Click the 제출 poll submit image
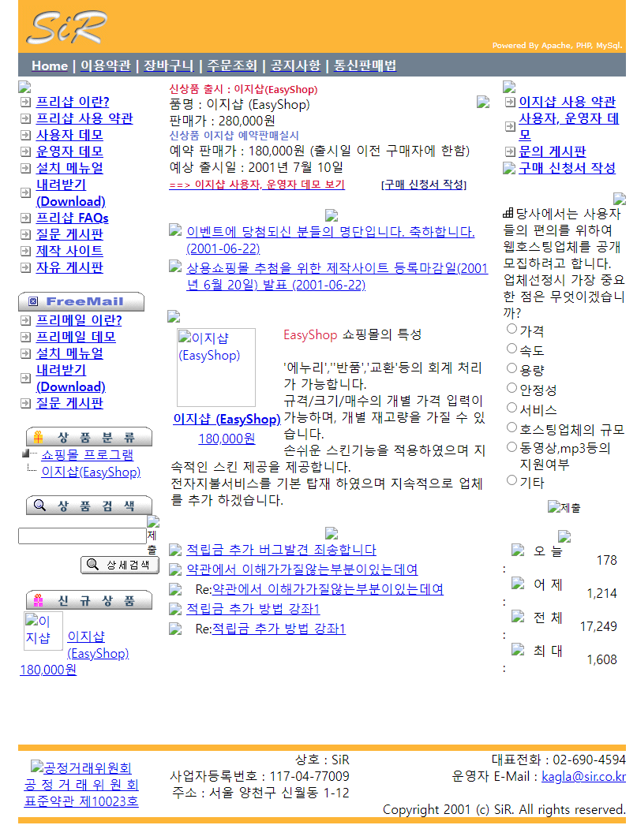637x840 pixels. [x=564, y=507]
